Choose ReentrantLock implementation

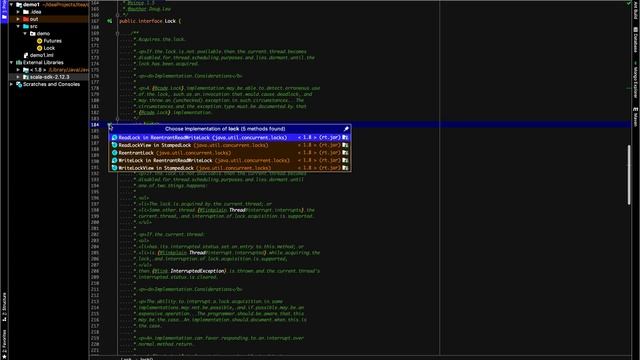(230, 153)
